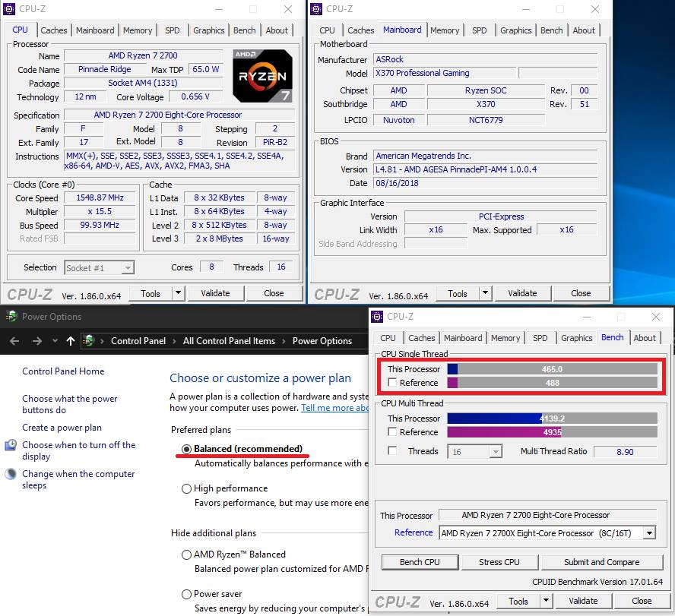Toggle the Threads checkbox in Bench window

click(392, 450)
